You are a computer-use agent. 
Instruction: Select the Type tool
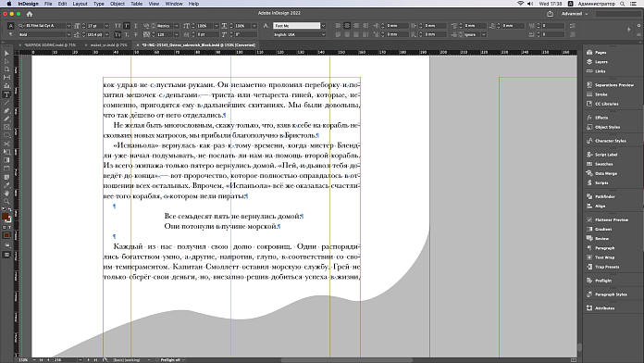[x=6, y=94]
